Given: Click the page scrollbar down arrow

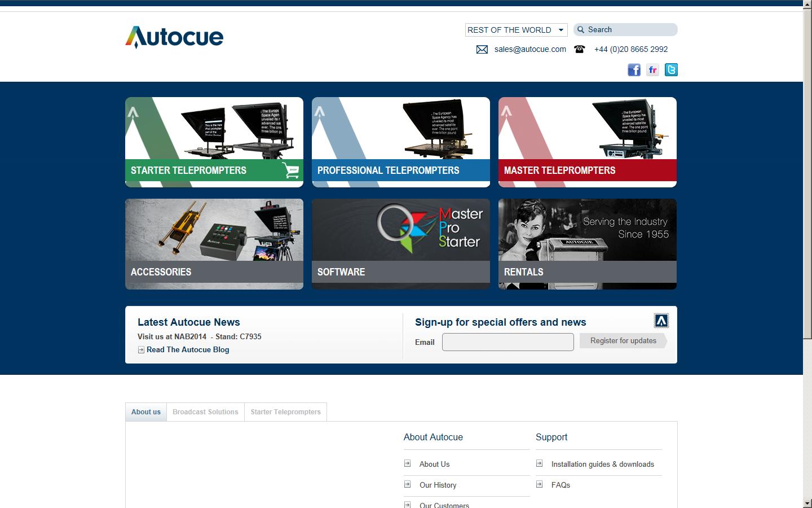Looking at the screenshot, I should click(807, 503).
